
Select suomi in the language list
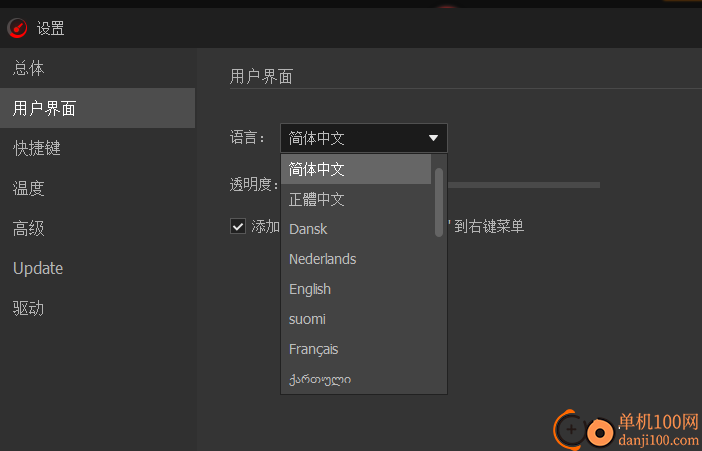point(356,319)
